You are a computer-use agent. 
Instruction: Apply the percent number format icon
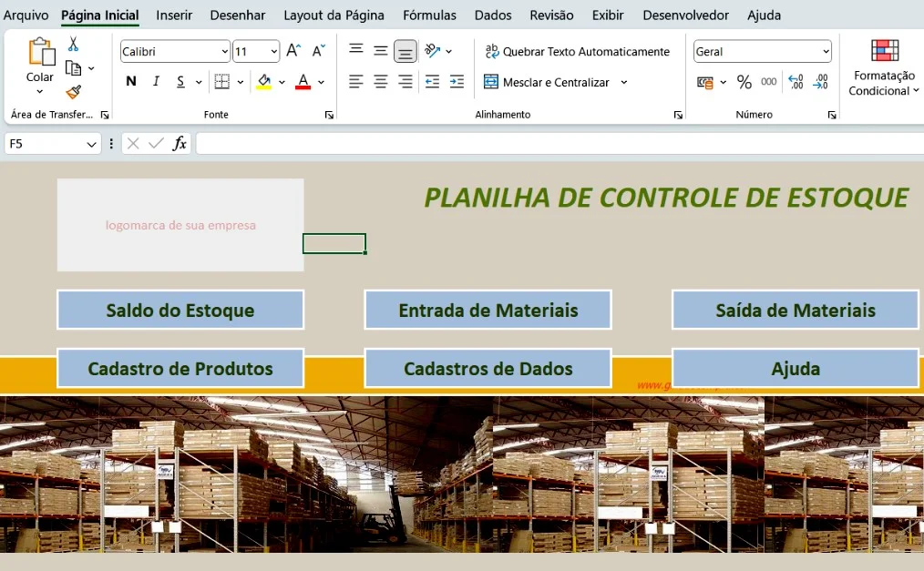(x=744, y=81)
